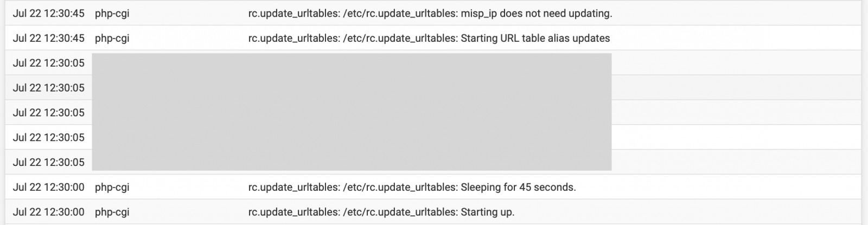
Task: Click php-cgi in the 'Sleeping for 45 seconds' row
Action: pyautogui.click(x=112, y=188)
